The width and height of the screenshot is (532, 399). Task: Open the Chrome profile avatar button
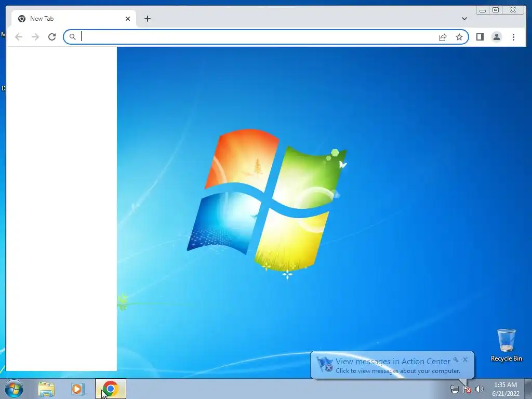coord(496,37)
